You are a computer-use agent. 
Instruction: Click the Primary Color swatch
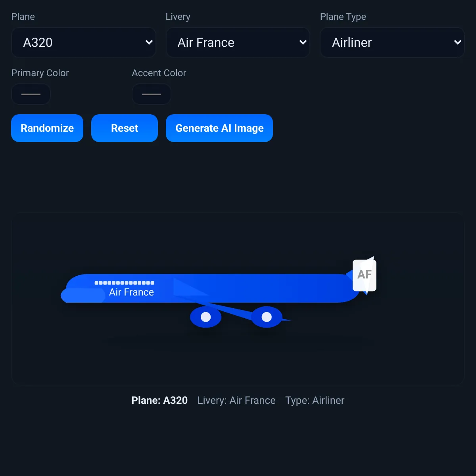pos(31,94)
